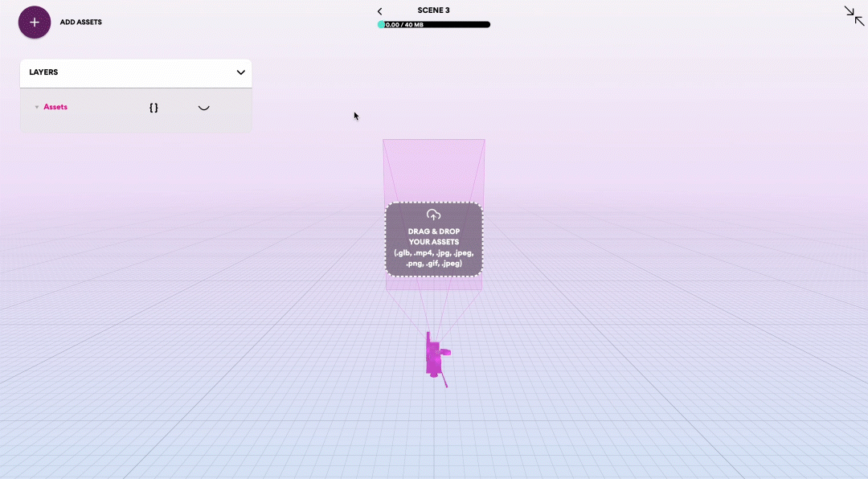Go back using the arrow beside Scene 3

[x=380, y=11]
